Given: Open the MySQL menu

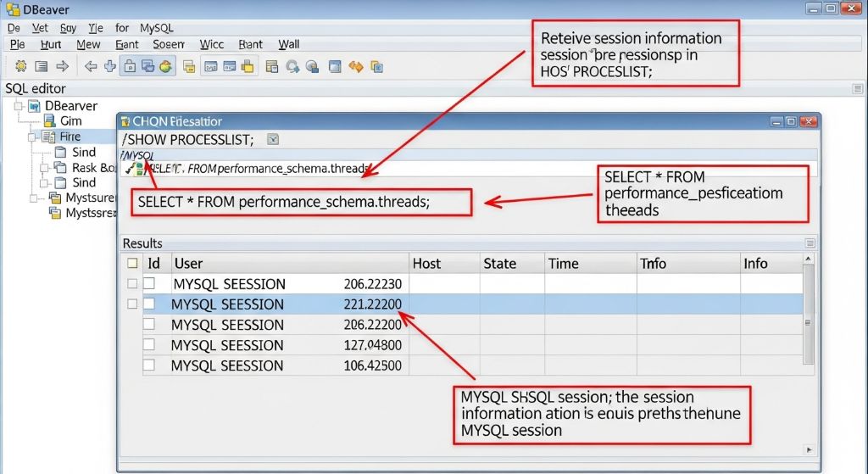Looking at the screenshot, I should [x=157, y=28].
